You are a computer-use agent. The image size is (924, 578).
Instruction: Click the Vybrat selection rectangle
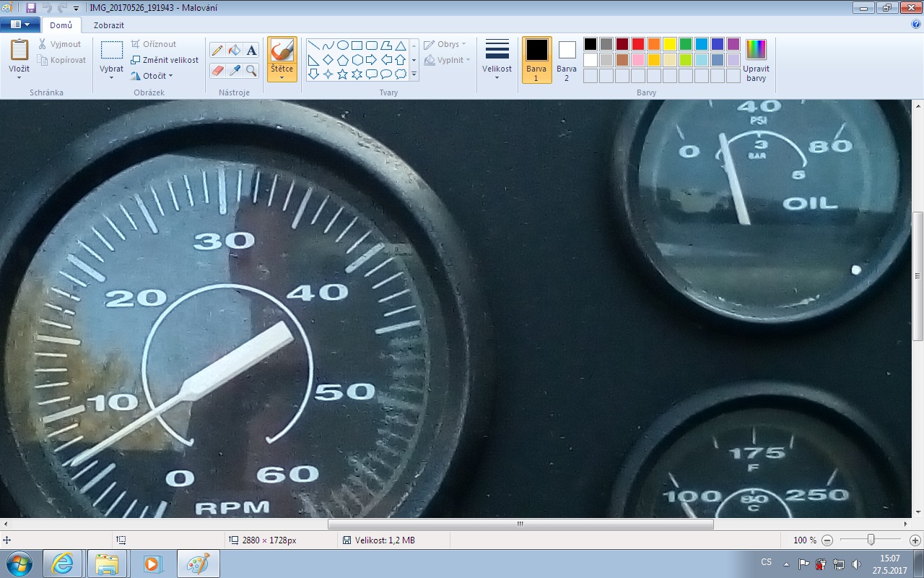click(111, 50)
